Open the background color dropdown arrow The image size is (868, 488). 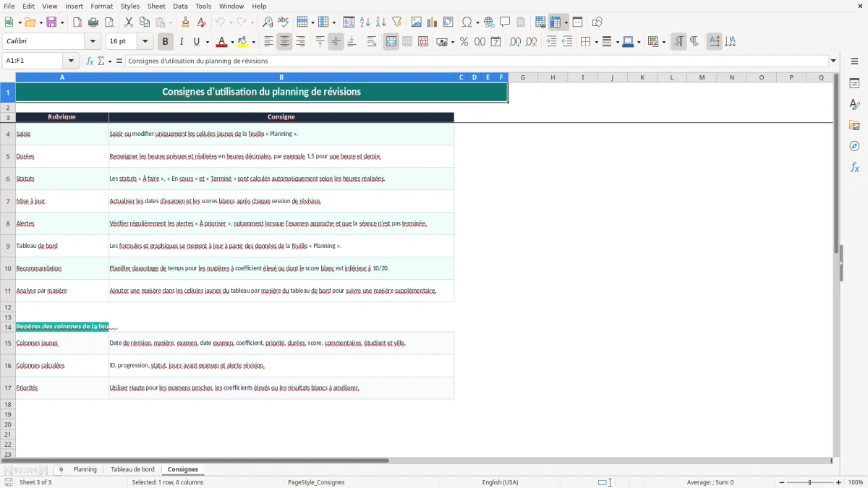click(x=253, y=42)
